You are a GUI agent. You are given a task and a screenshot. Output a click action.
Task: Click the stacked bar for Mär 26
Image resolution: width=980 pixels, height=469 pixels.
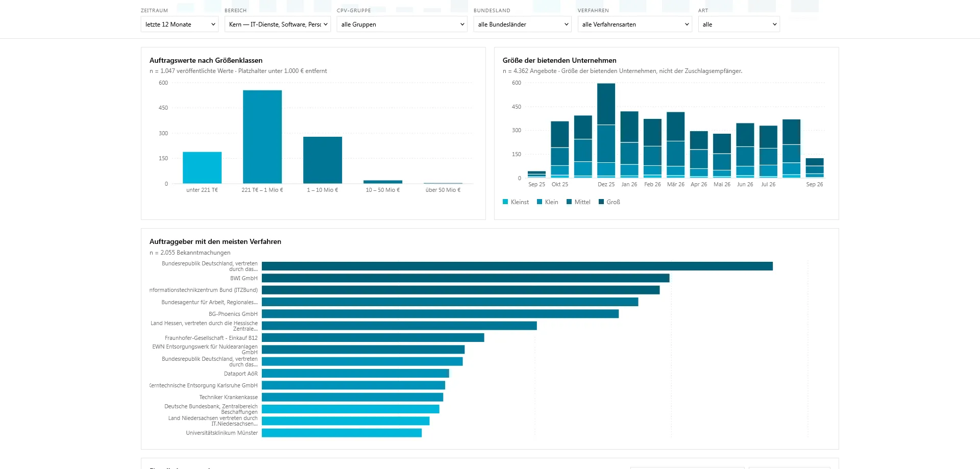676,145
